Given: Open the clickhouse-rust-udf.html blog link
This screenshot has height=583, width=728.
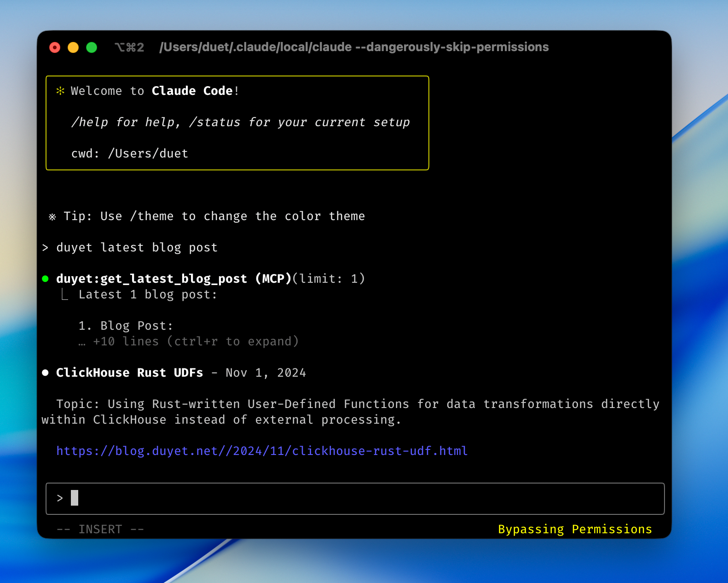Looking at the screenshot, I should (261, 451).
